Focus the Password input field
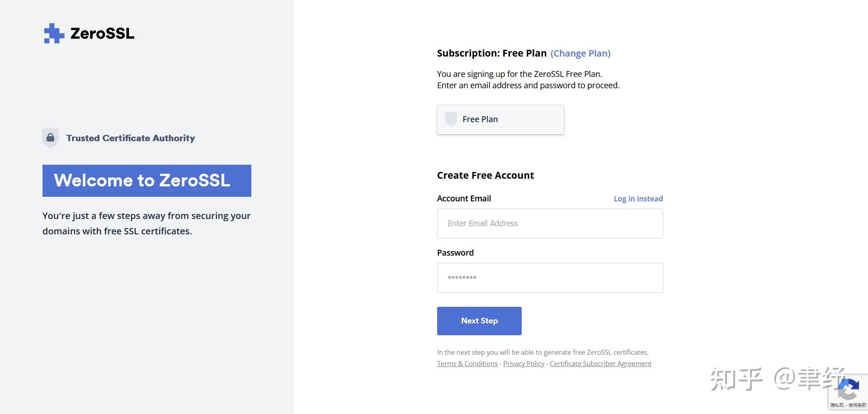 [x=550, y=278]
